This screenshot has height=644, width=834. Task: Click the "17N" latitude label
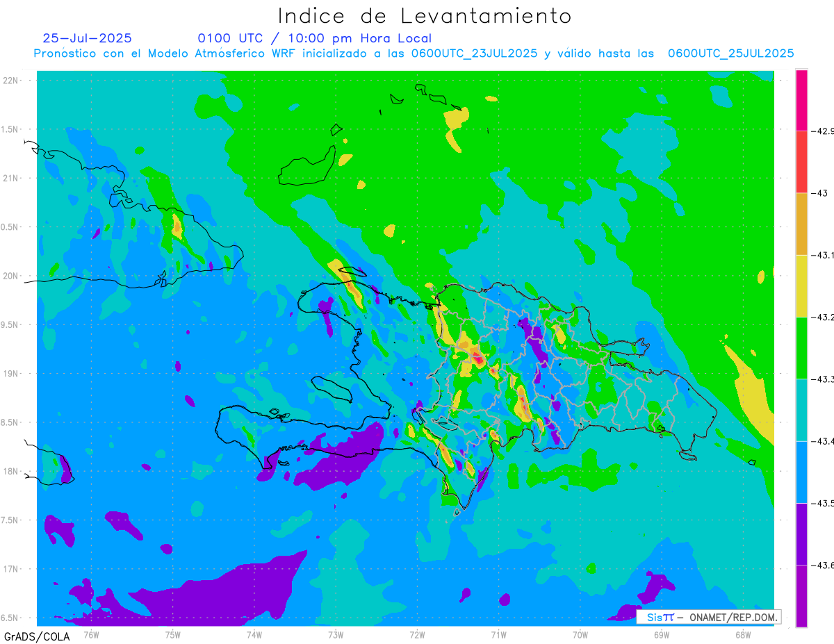(11, 569)
